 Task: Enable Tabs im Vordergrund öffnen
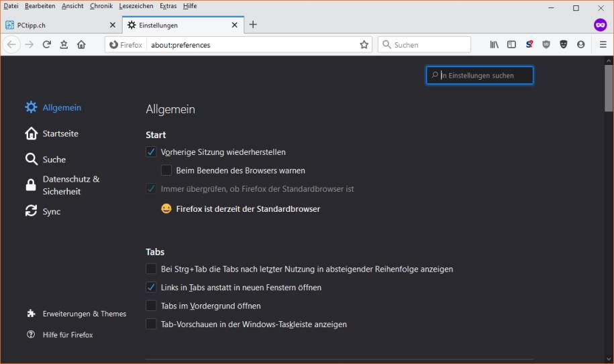click(151, 306)
